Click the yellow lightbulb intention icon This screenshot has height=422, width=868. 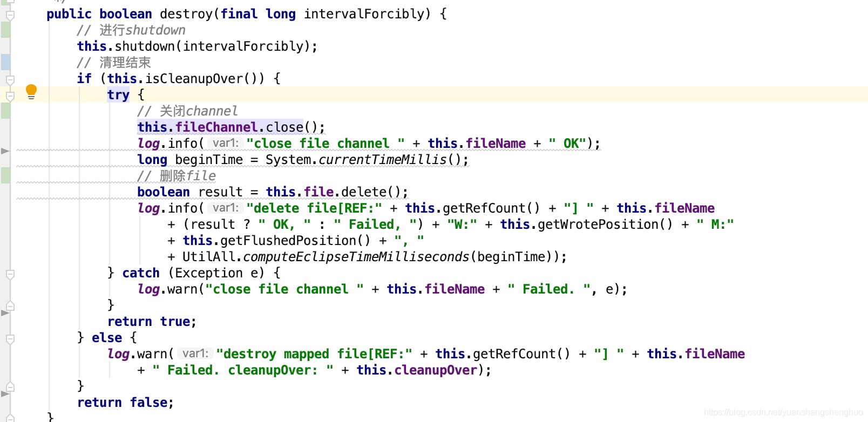[x=31, y=92]
